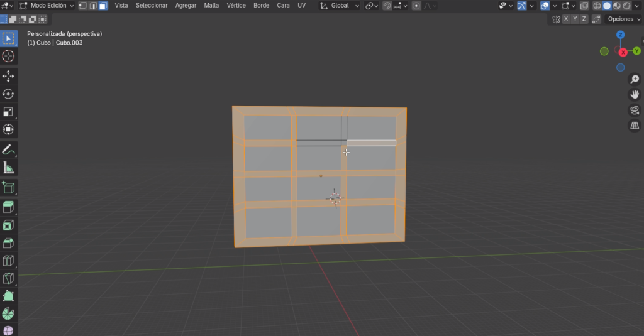Switch to face select mode
The image size is (644, 336).
point(103,6)
